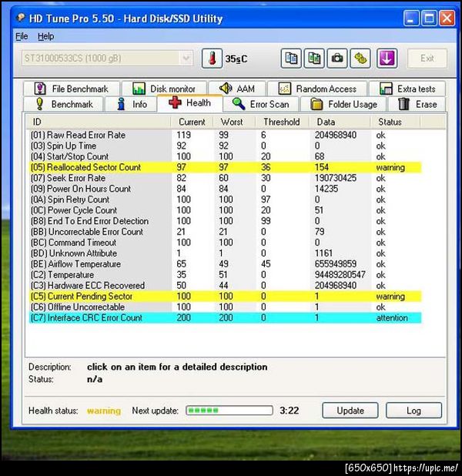Select the (03) Spin Up Time row
The width and height of the screenshot is (462, 476).
[x=225, y=146]
